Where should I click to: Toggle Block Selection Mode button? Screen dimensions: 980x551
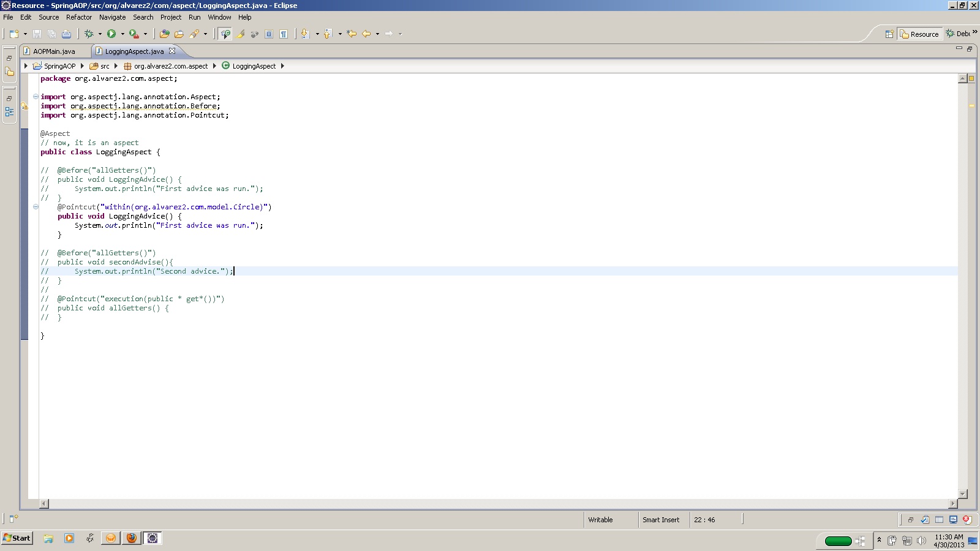pos(269,34)
